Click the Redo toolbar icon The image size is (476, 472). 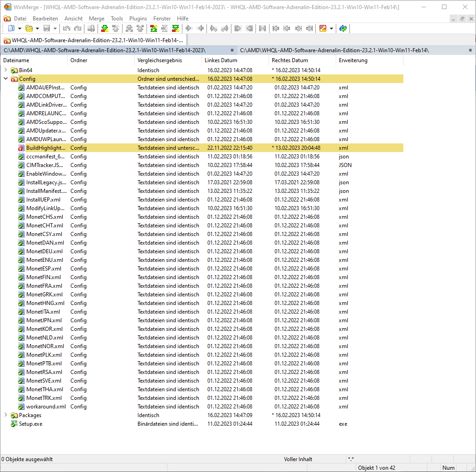click(x=78, y=29)
